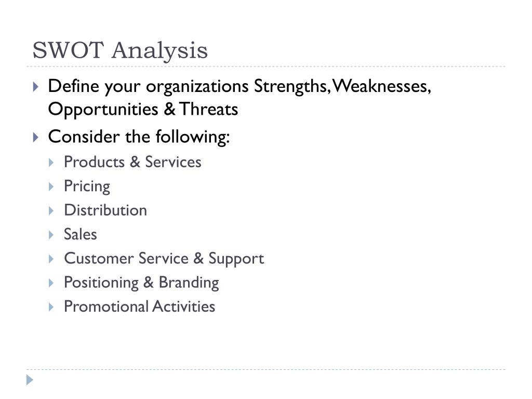The image size is (532, 399).
Task: Click the bullet arrow next to Distribution
Action: pos(51,211)
